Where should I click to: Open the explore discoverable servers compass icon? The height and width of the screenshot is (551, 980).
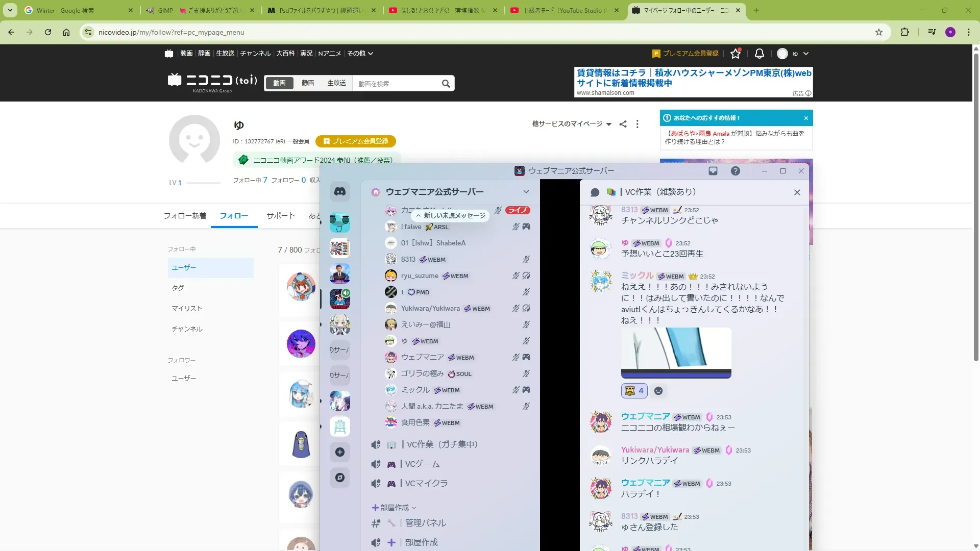click(x=340, y=478)
